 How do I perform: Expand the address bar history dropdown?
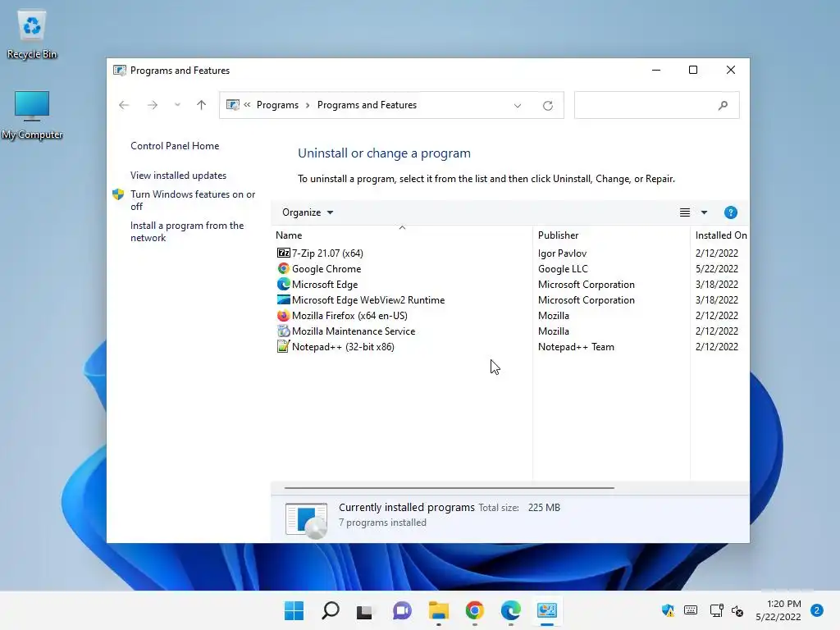518,106
